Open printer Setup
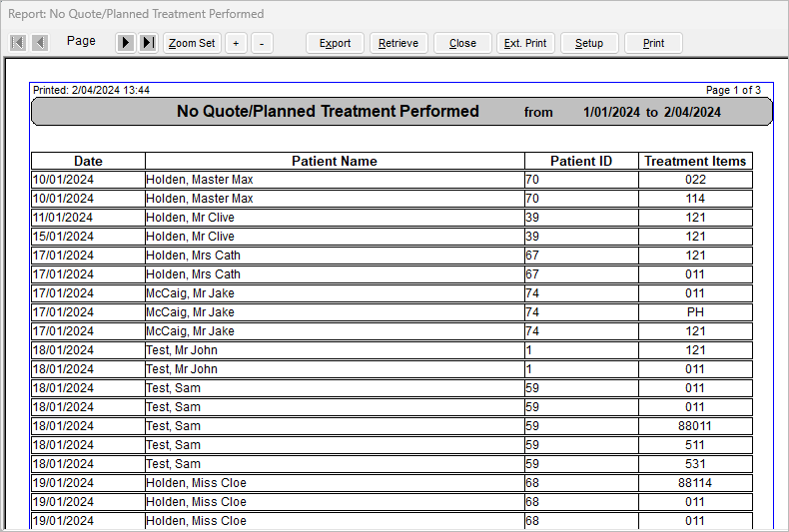 [x=589, y=43]
